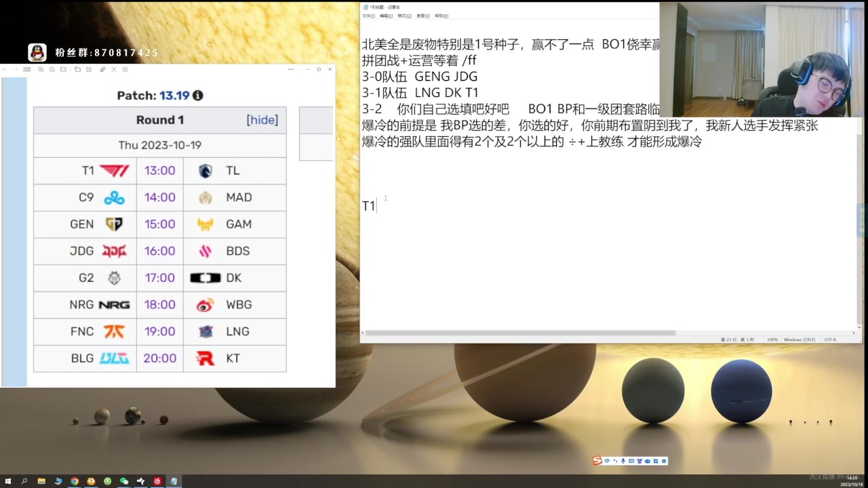868x488 pixels.
Task: Click the 100% zoom status in Notepad
Action: (772, 340)
